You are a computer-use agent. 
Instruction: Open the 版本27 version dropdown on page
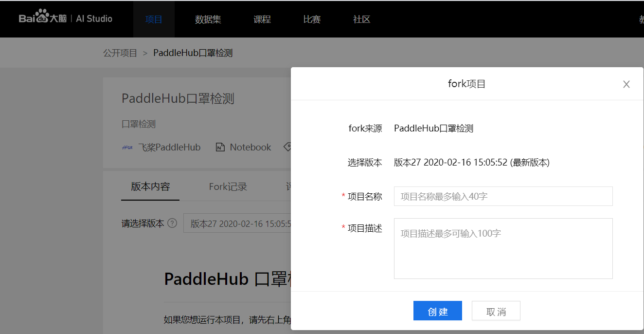click(237, 223)
